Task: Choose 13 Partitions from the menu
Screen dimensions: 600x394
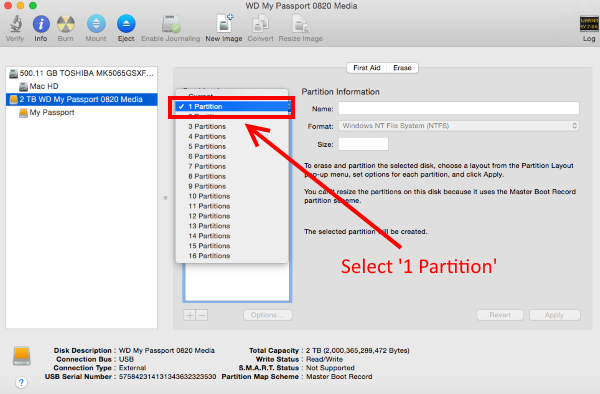Action: pos(232,226)
